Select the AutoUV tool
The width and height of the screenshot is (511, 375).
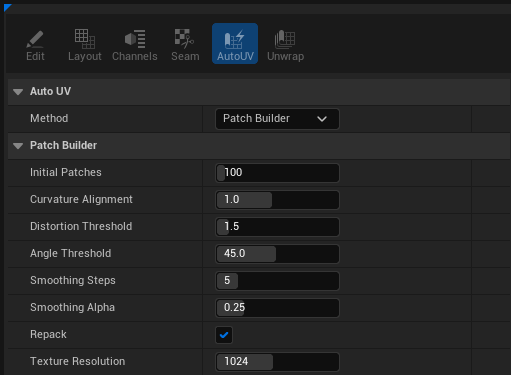click(x=235, y=44)
